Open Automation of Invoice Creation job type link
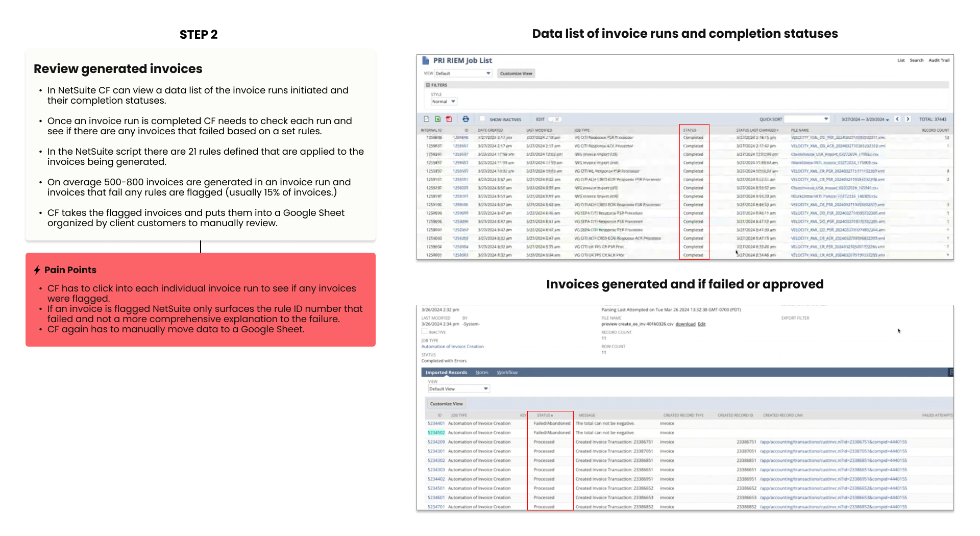Screen dimensions: 980x536 point(452,347)
